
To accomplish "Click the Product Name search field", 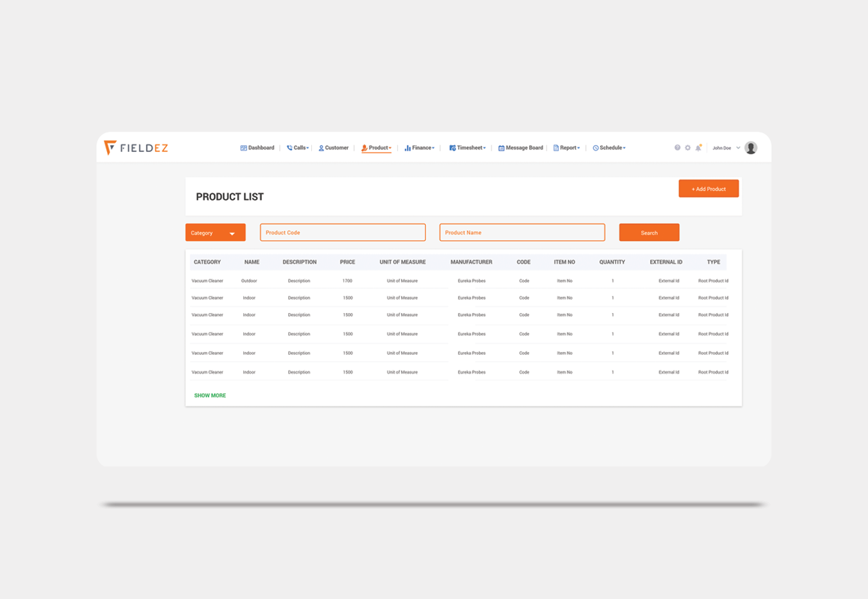I will coord(522,233).
